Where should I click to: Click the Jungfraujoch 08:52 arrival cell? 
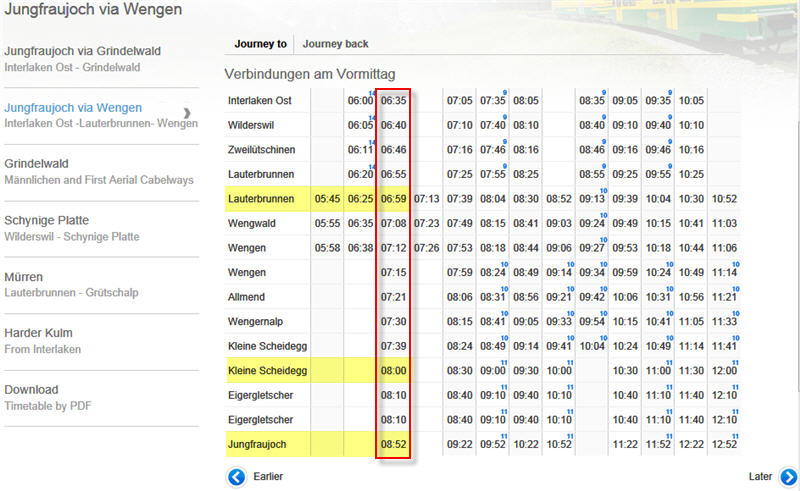393,444
